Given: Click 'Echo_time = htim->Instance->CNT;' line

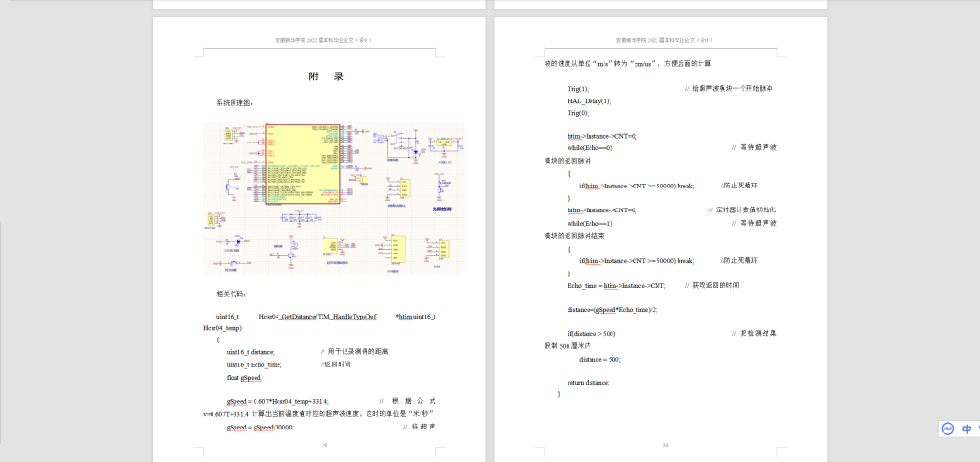Looking at the screenshot, I should coord(616,285).
